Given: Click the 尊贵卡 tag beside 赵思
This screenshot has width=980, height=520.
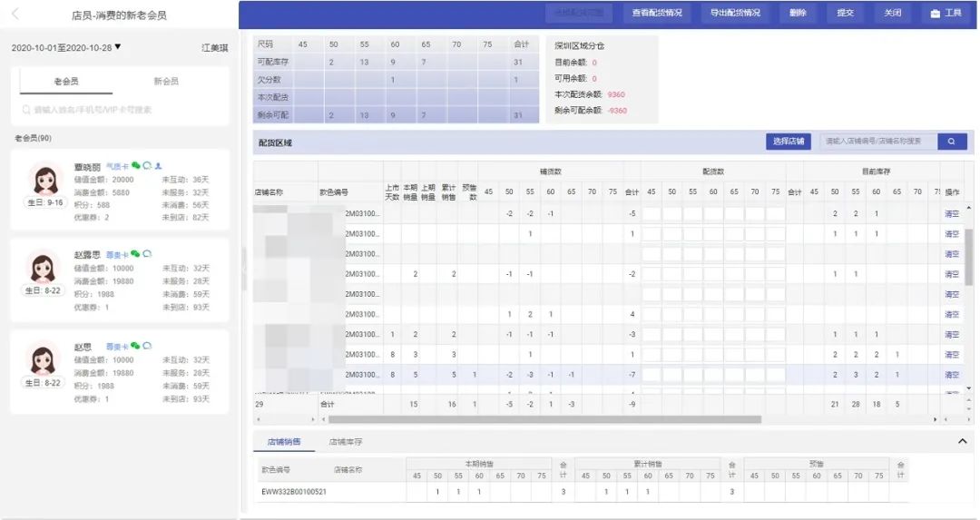Looking at the screenshot, I should pos(117,347).
